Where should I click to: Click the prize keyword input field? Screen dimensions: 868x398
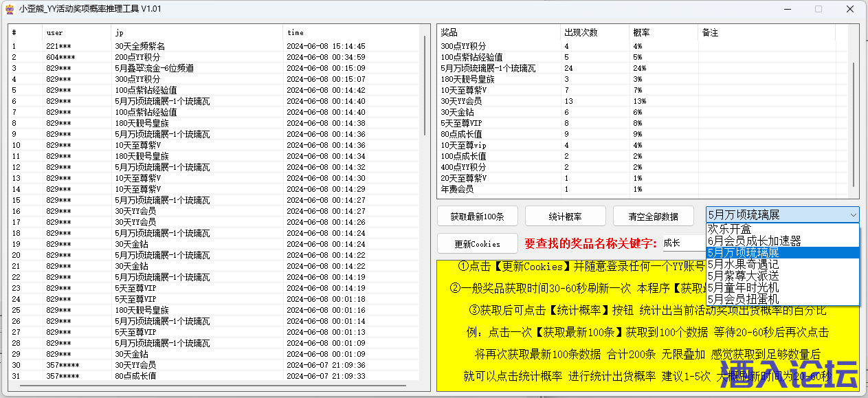[683, 243]
